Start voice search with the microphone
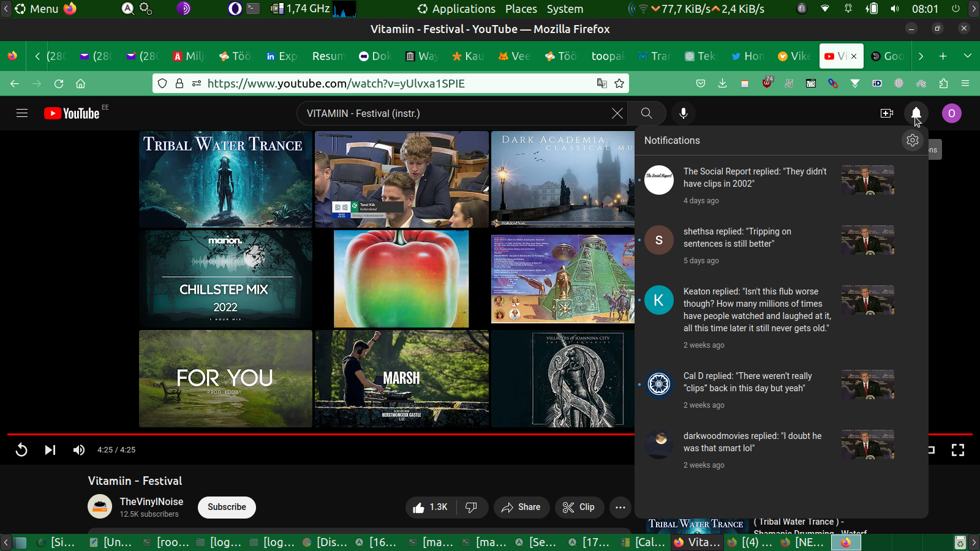Viewport: 980px width, 551px height. 684,113
